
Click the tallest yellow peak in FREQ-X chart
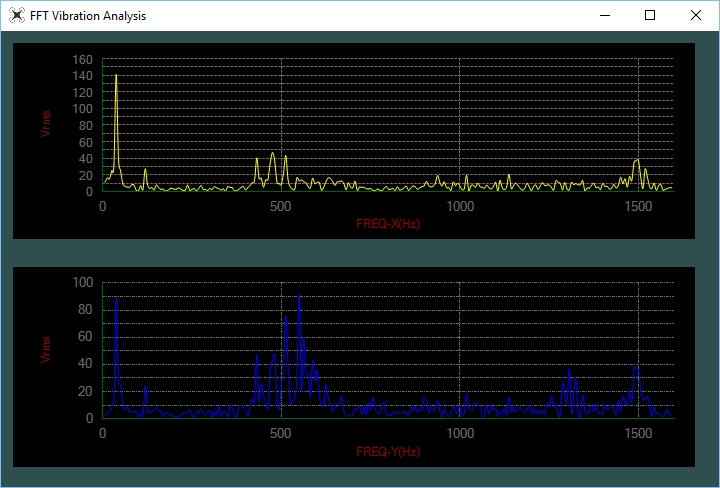[x=116, y=76]
